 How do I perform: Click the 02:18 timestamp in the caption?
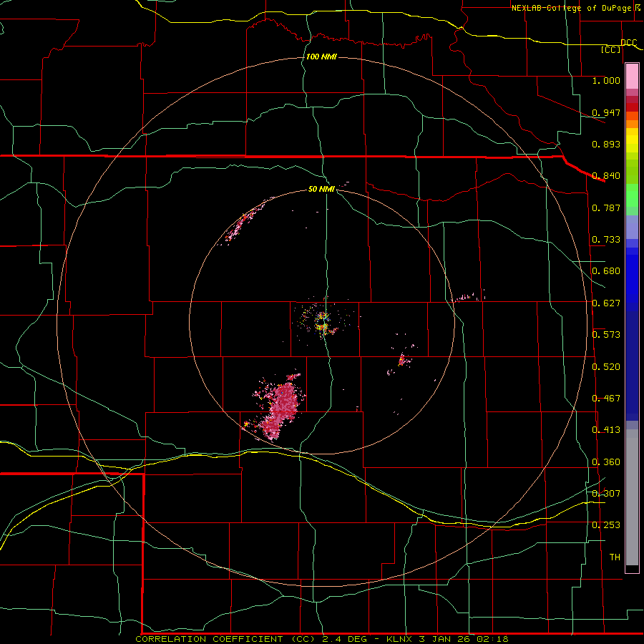[x=492, y=639]
